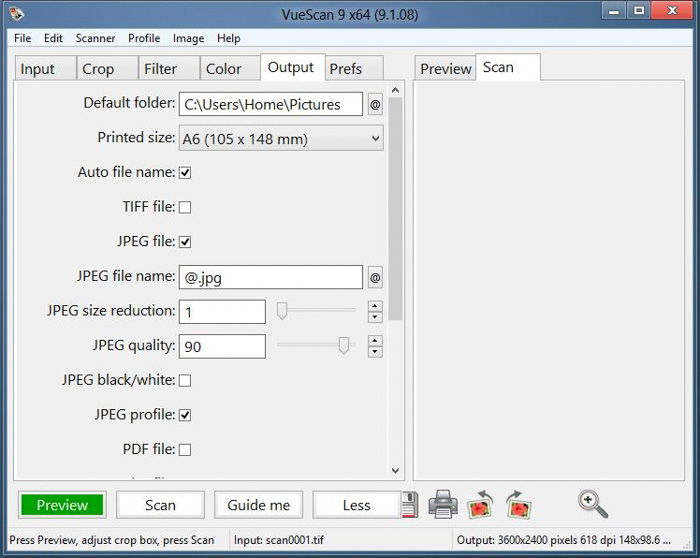Open the Printed size dropdown
Screen dimensions: 700x558
[281, 138]
